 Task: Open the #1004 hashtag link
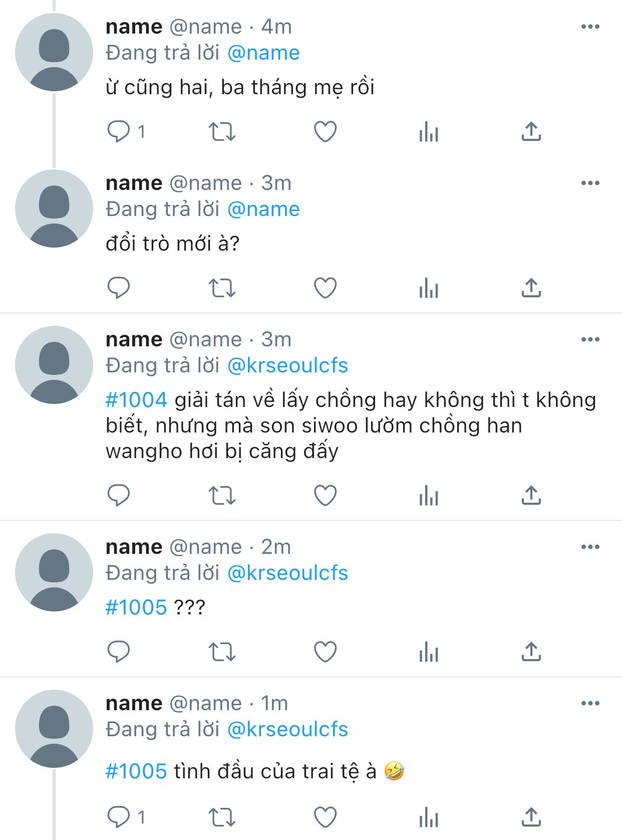(136, 400)
